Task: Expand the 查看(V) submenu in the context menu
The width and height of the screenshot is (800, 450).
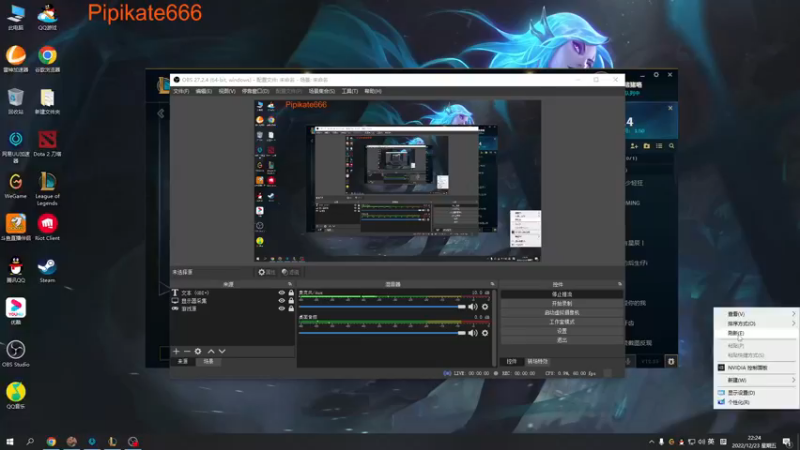Action: pos(756,314)
